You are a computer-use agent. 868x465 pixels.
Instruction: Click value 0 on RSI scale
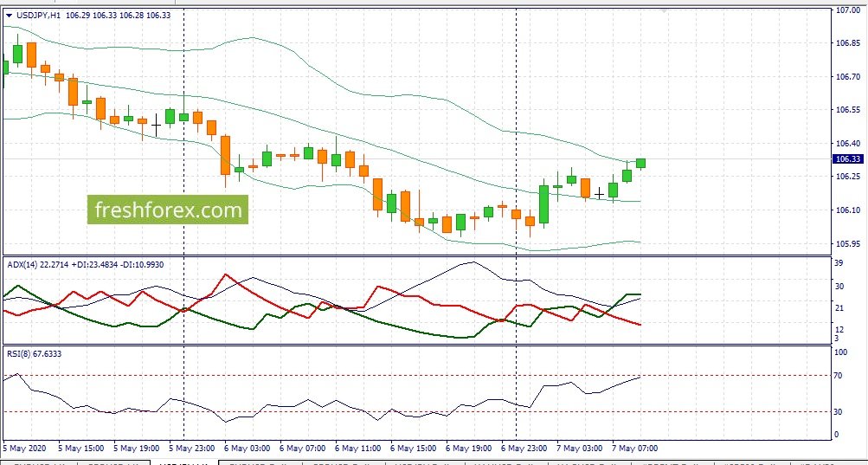(837, 435)
